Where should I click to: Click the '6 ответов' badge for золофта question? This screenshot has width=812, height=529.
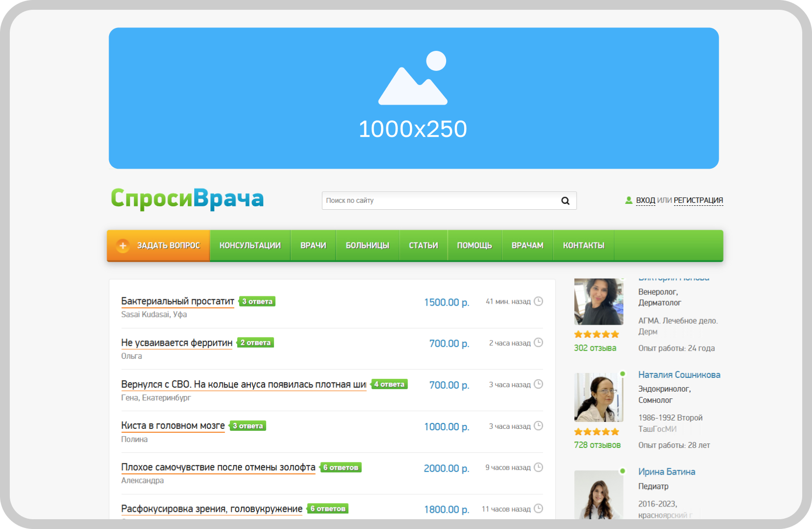[341, 467]
